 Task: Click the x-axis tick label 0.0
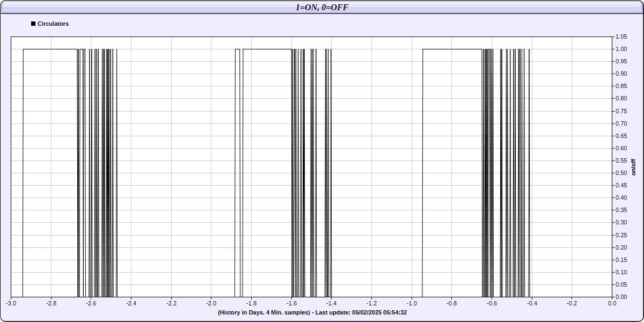pos(612,303)
